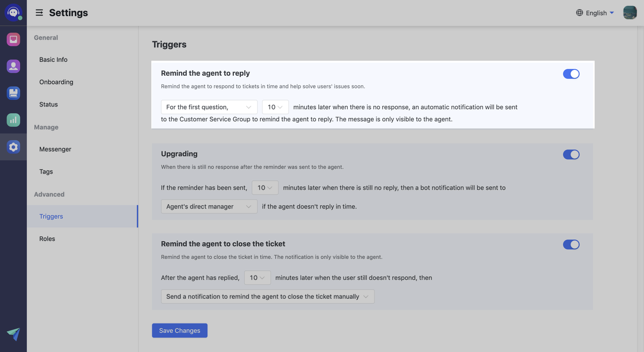The width and height of the screenshot is (644, 352).
Task: Click the profile avatar at top right
Action: coord(630,12)
